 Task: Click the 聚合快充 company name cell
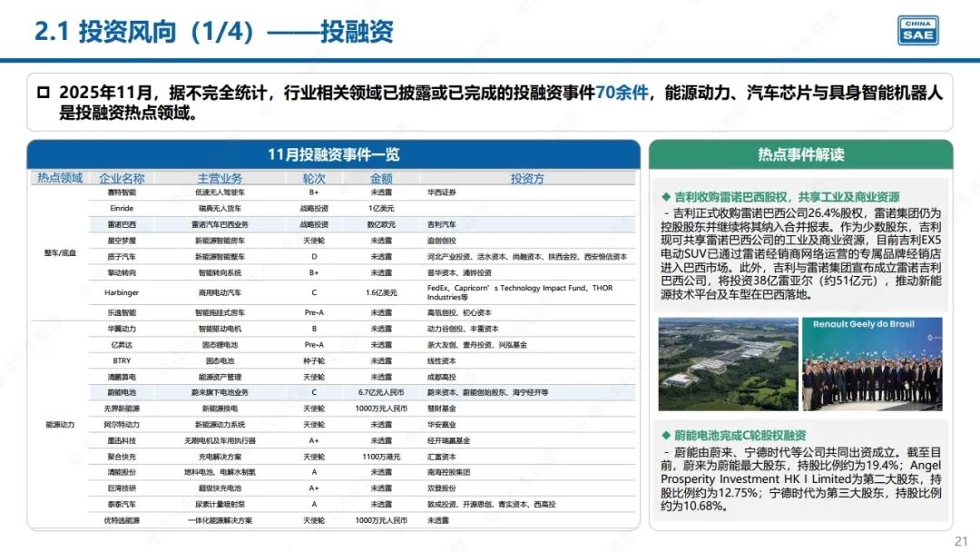[122, 457]
